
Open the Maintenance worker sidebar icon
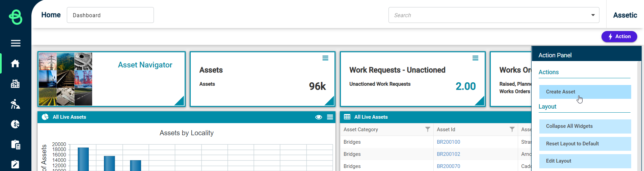coord(15,104)
